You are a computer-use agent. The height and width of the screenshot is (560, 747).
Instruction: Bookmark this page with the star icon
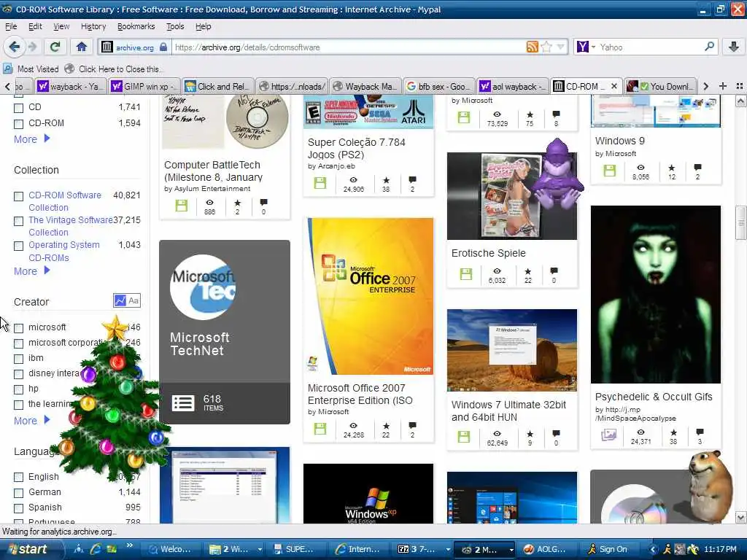pos(546,47)
